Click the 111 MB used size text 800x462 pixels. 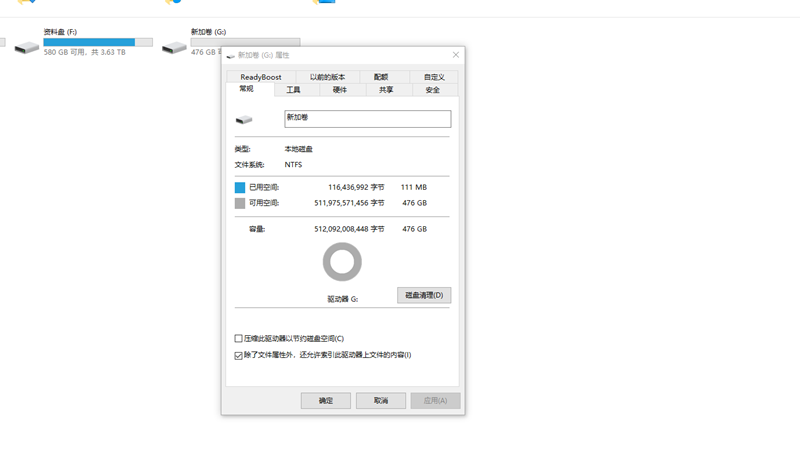coord(414,187)
